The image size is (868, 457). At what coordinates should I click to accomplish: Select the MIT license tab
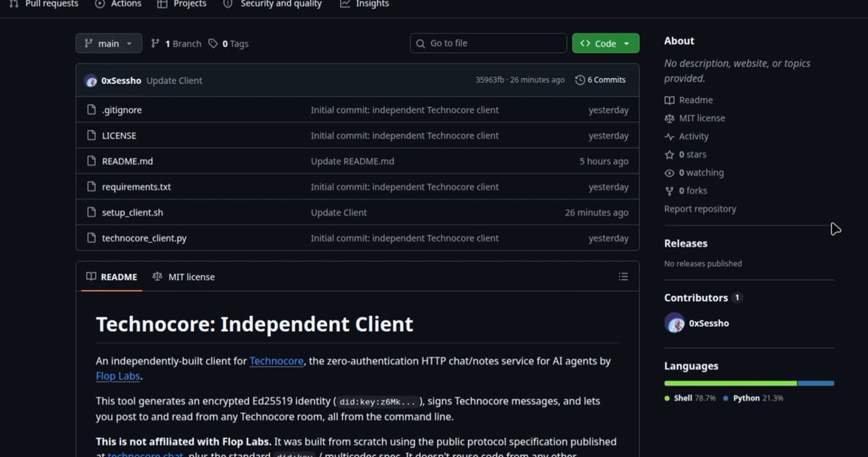point(184,277)
